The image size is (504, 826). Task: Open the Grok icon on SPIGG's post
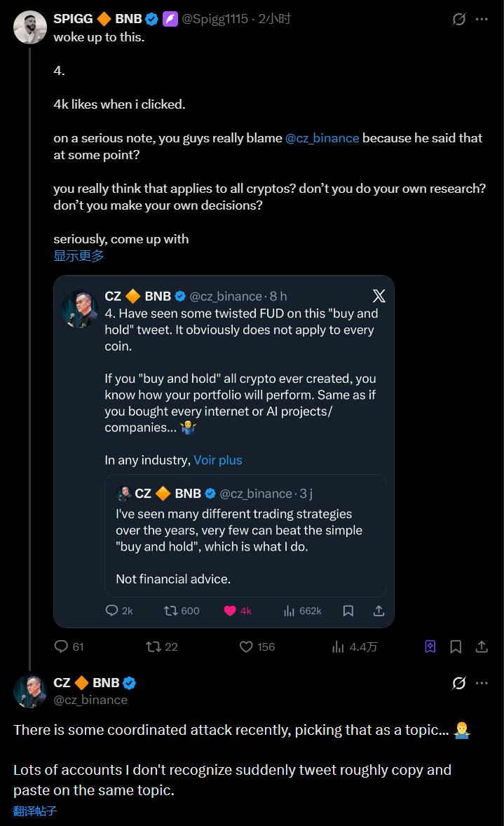pyautogui.click(x=459, y=20)
